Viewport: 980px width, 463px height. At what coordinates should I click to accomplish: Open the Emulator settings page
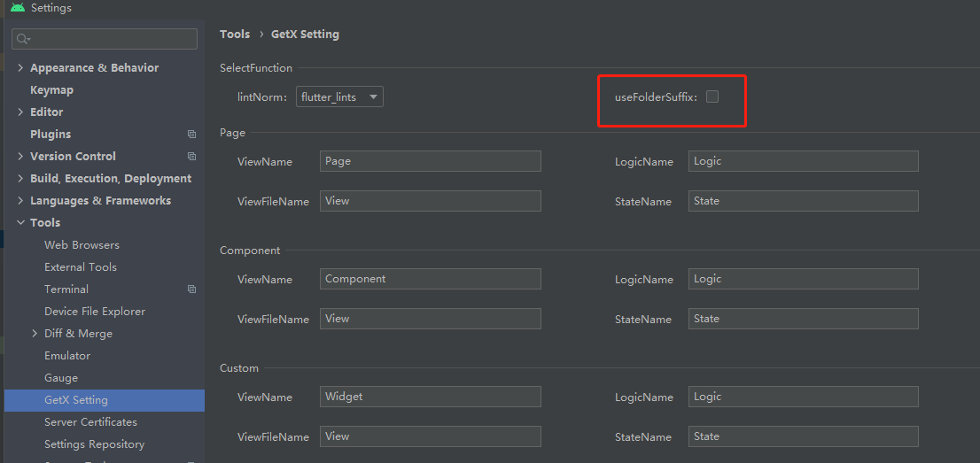(67, 356)
